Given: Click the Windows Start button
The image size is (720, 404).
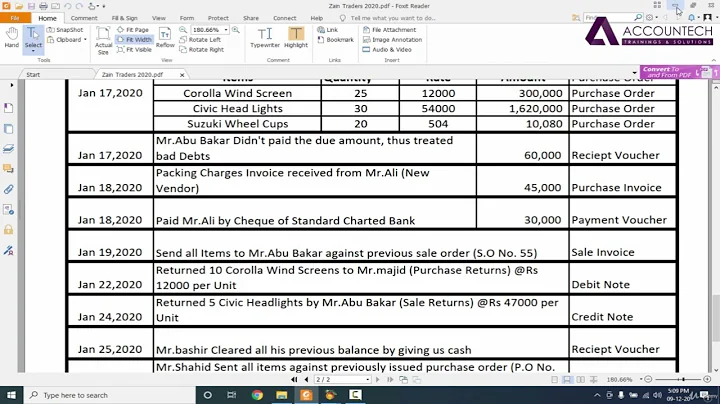Looking at the screenshot, I should point(11,395).
